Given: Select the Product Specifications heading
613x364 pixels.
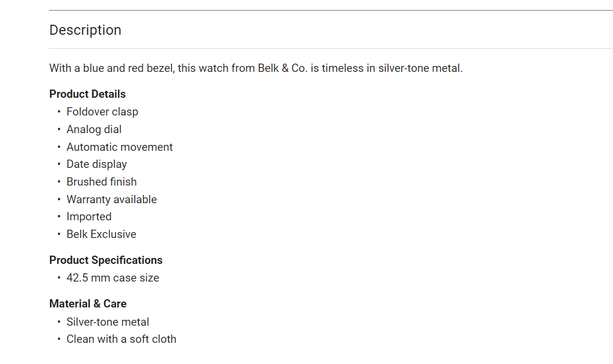Looking at the screenshot, I should pos(105,260).
